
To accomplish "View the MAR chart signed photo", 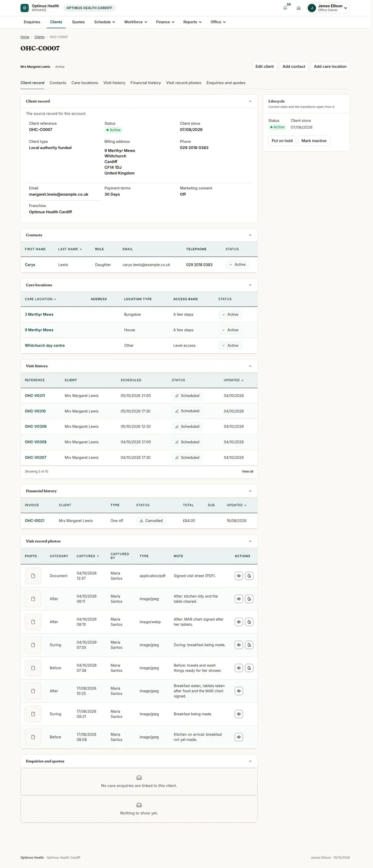I will (239, 622).
